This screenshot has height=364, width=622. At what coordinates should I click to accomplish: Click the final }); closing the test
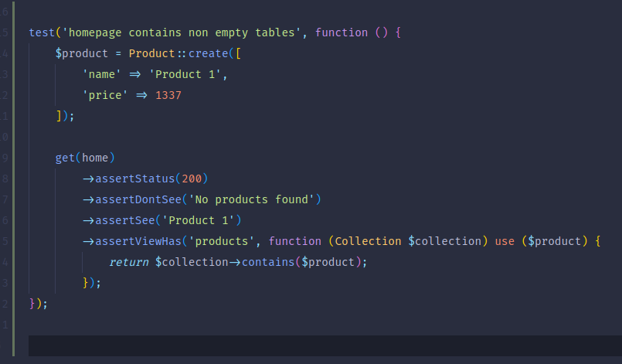tap(39, 304)
